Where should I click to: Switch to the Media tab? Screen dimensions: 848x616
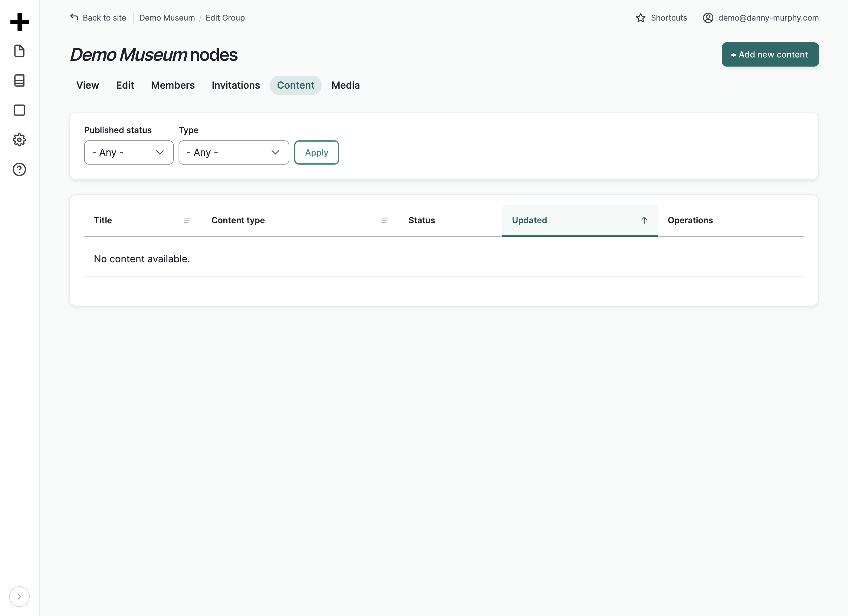click(x=346, y=85)
